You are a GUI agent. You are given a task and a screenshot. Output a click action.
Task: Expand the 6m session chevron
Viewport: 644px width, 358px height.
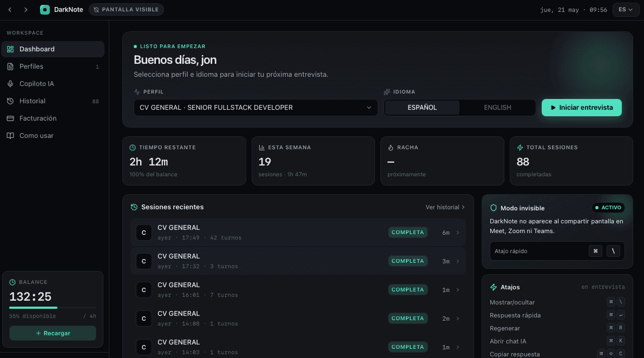tap(457, 233)
